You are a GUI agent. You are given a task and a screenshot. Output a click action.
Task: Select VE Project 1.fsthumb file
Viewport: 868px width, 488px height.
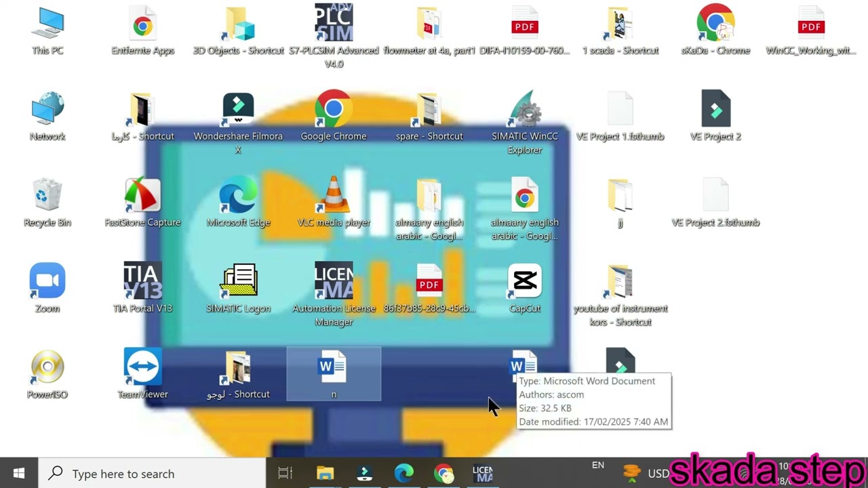coord(620,117)
